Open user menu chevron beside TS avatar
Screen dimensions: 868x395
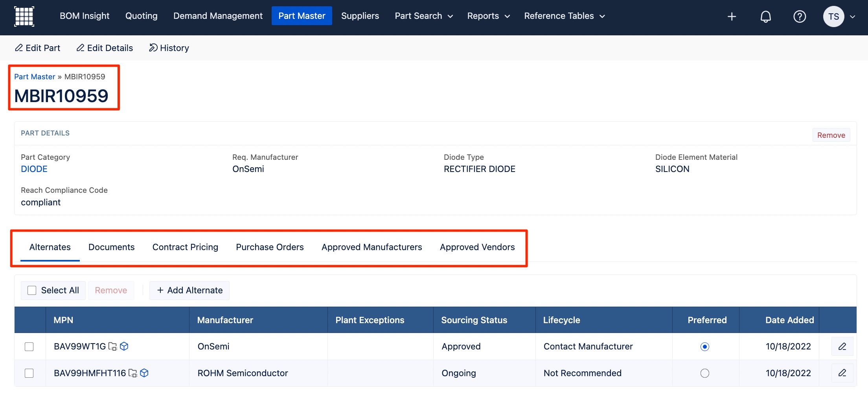(853, 16)
